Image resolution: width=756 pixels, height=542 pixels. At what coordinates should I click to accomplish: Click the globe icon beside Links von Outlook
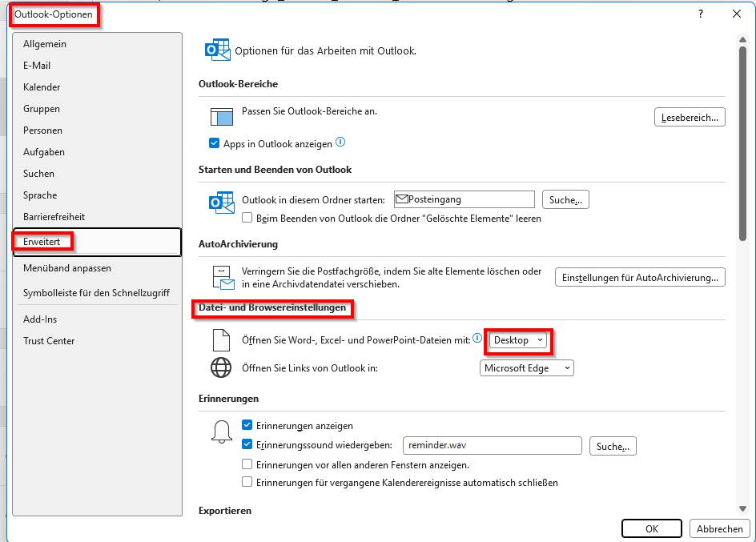(x=221, y=367)
